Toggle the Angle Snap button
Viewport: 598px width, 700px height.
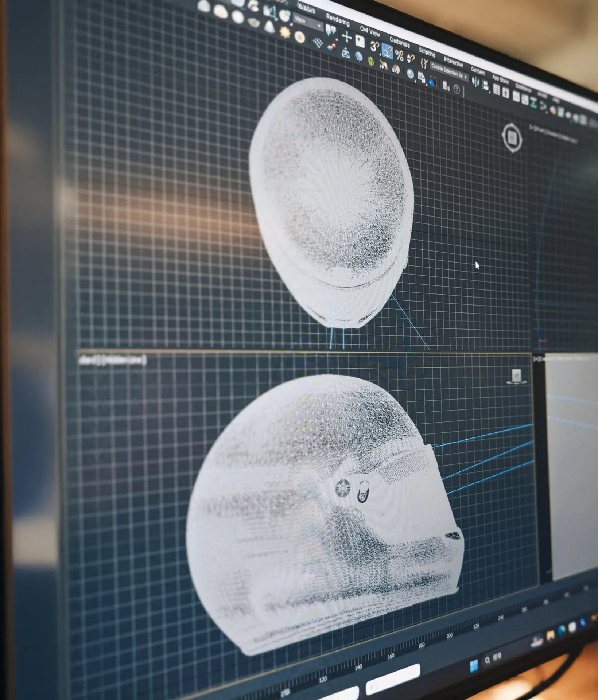[x=387, y=52]
